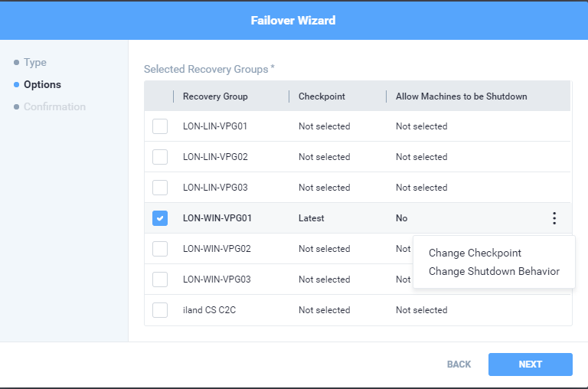Click Allow Machines to be Shutdown header
588x389 pixels.
[x=461, y=96]
